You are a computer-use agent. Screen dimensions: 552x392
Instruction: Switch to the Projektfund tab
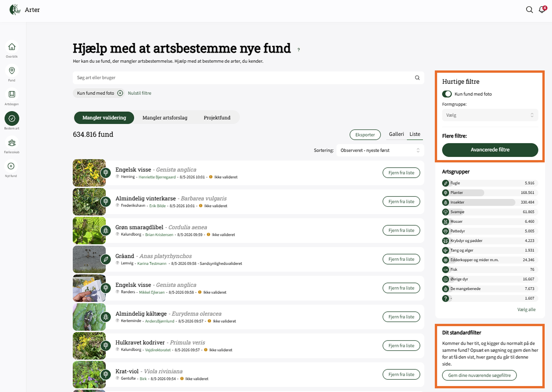[217, 118]
